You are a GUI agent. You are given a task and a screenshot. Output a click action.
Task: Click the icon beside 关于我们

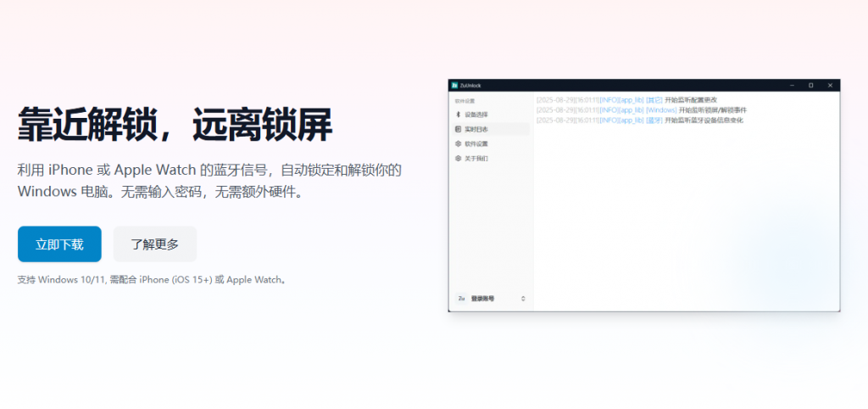point(458,159)
